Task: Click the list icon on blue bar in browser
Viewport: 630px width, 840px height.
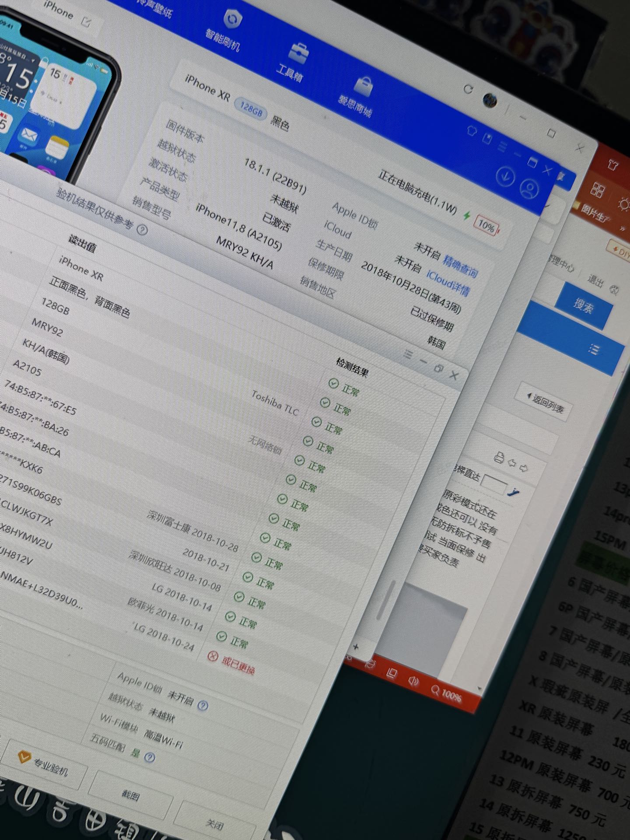Action: (594, 350)
